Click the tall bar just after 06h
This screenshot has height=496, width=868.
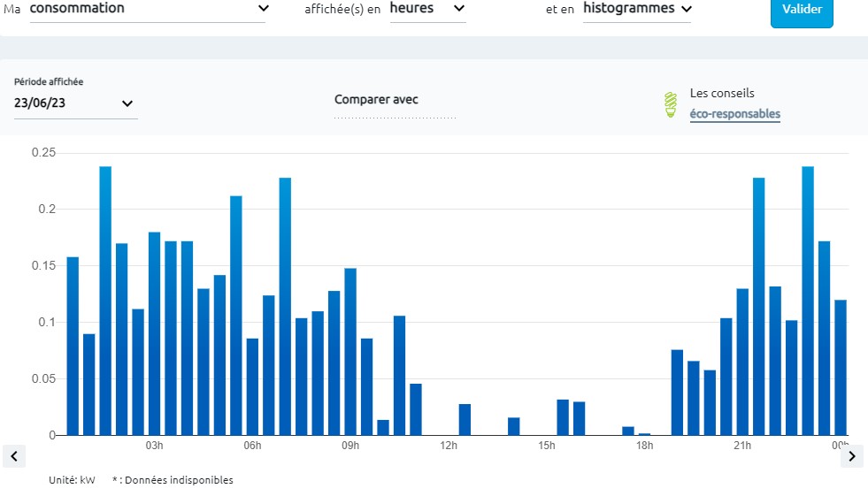[285, 306]
